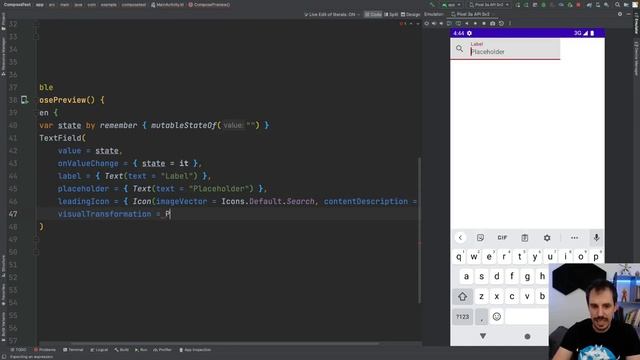Tap the 'a' key on keyboard
Viewport: 640px width, 360px height.
[466, 277]
